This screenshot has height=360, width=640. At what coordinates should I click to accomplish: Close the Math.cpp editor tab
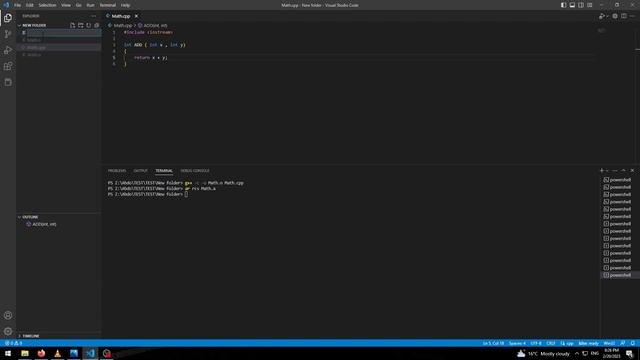(136, 16)
